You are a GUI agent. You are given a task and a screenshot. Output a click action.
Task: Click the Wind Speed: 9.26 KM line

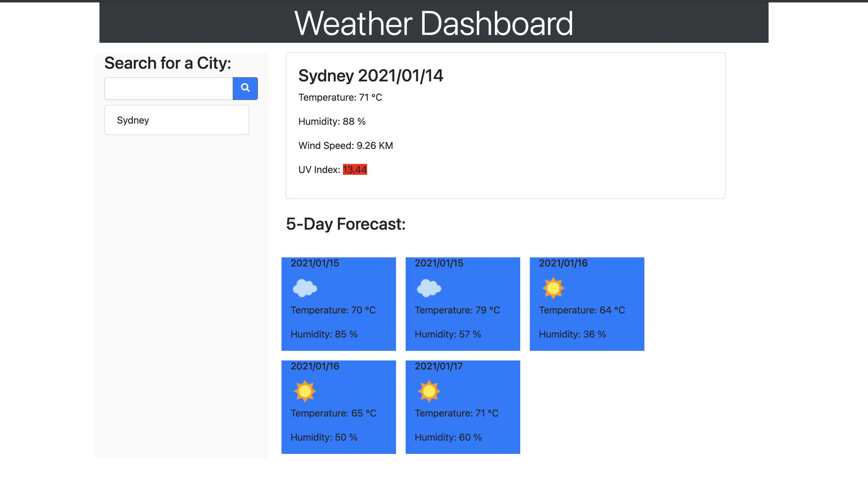point(345,146)
